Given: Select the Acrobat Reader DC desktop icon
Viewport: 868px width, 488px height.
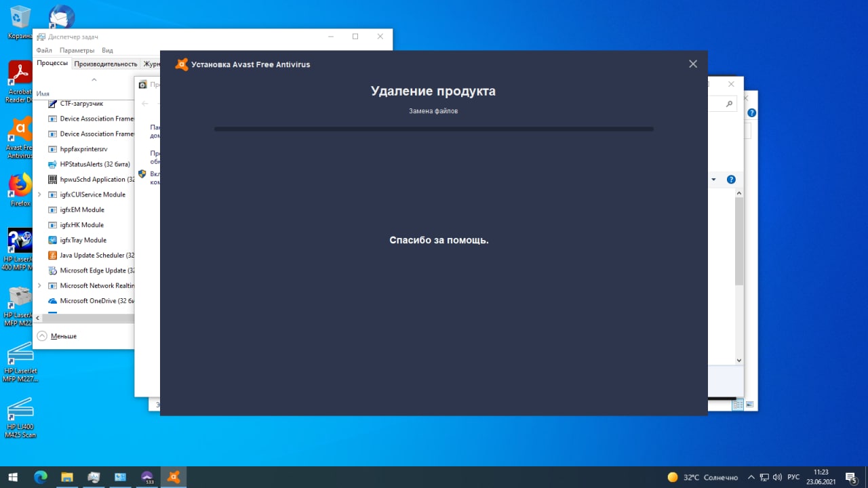Looking at the screenshot, I should click(x=20, y=81).
